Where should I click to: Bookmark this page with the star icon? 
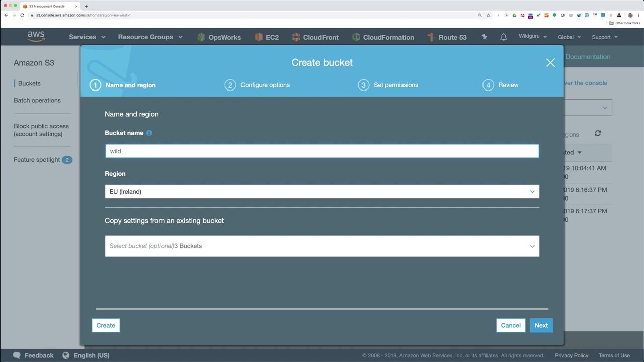coord(488,15)
